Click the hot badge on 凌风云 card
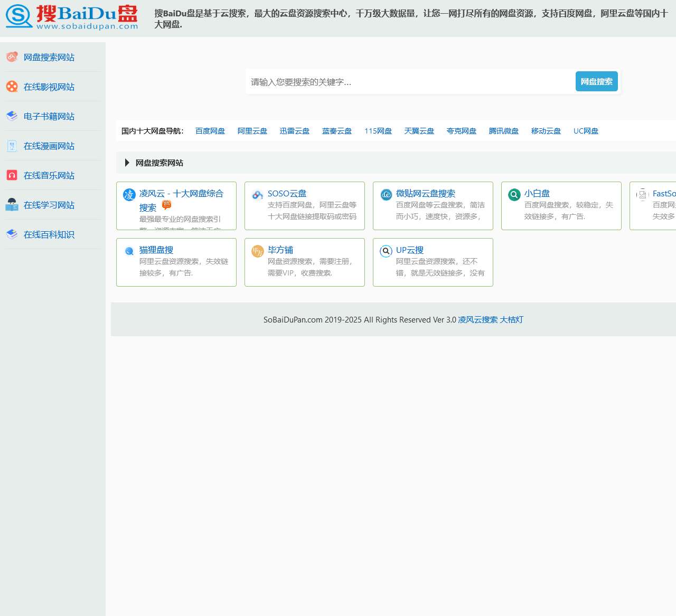 [166, 205]
